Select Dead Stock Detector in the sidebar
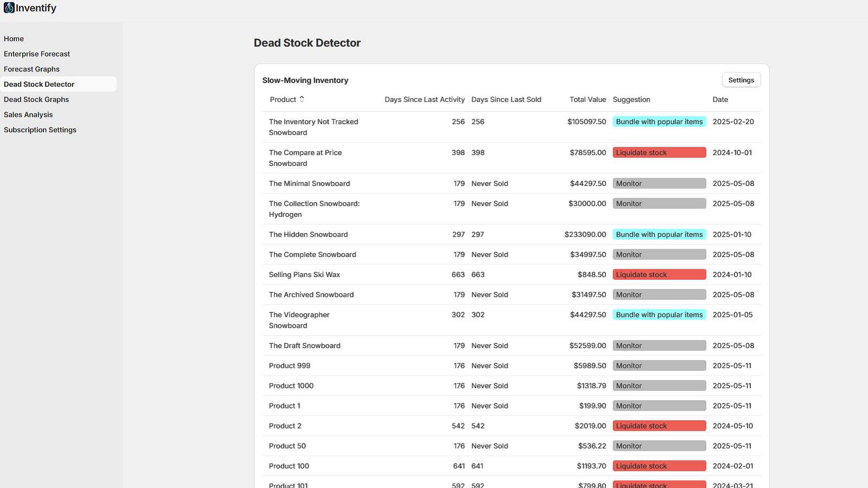This screenshot has height=488, width=868. pos(39,84)
